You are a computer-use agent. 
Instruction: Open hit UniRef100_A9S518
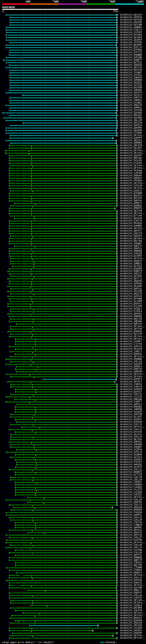tap(131, 17)
